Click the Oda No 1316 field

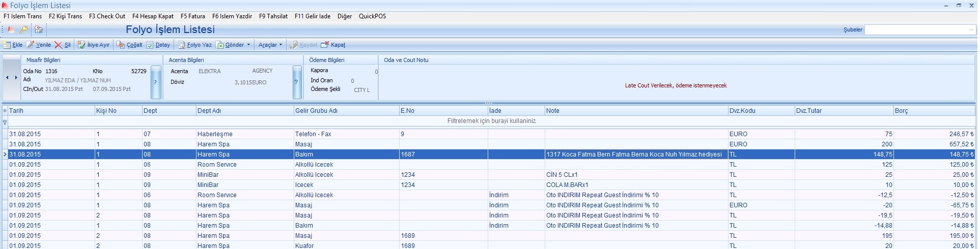51,72
